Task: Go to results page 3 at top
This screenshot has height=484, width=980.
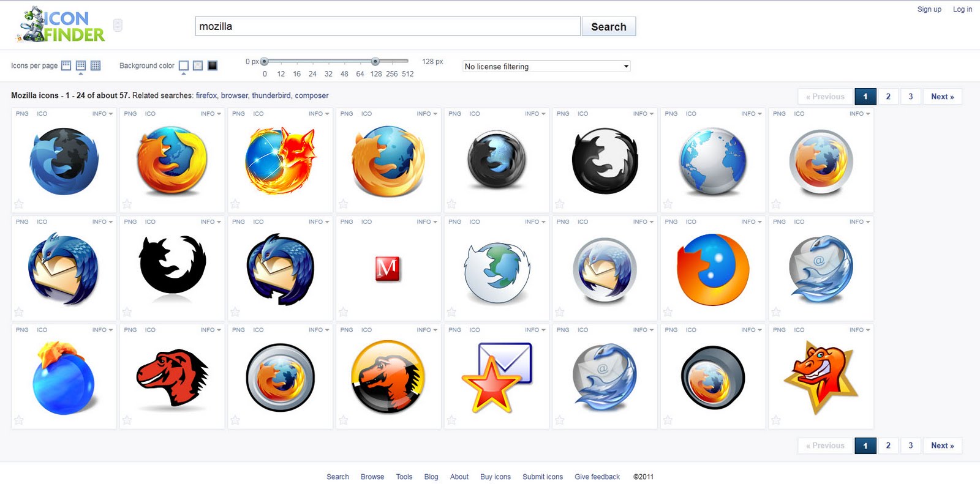Action: coord(911,97)
